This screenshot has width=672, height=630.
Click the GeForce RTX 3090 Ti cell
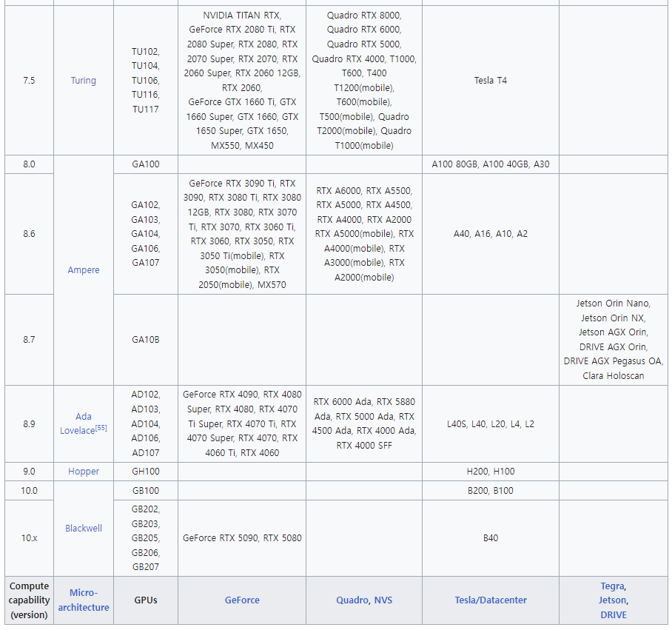click(242, 234)
